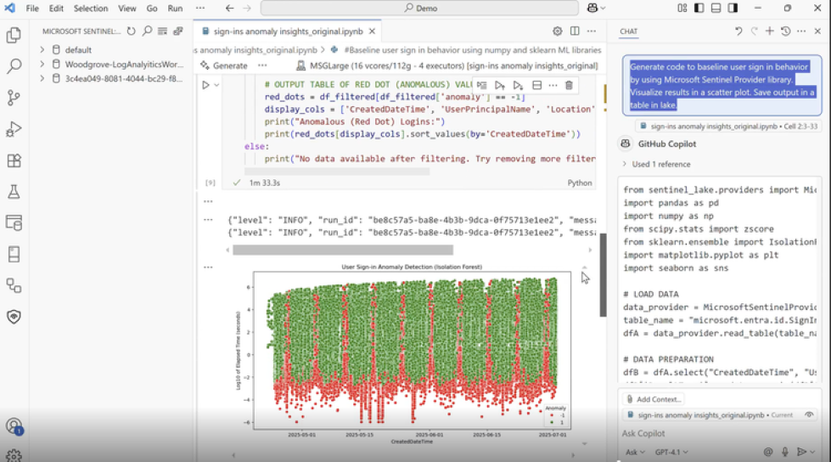This screenshot has width=831, height=462.
Task: Open the File menu
Action: pos(32,8)
